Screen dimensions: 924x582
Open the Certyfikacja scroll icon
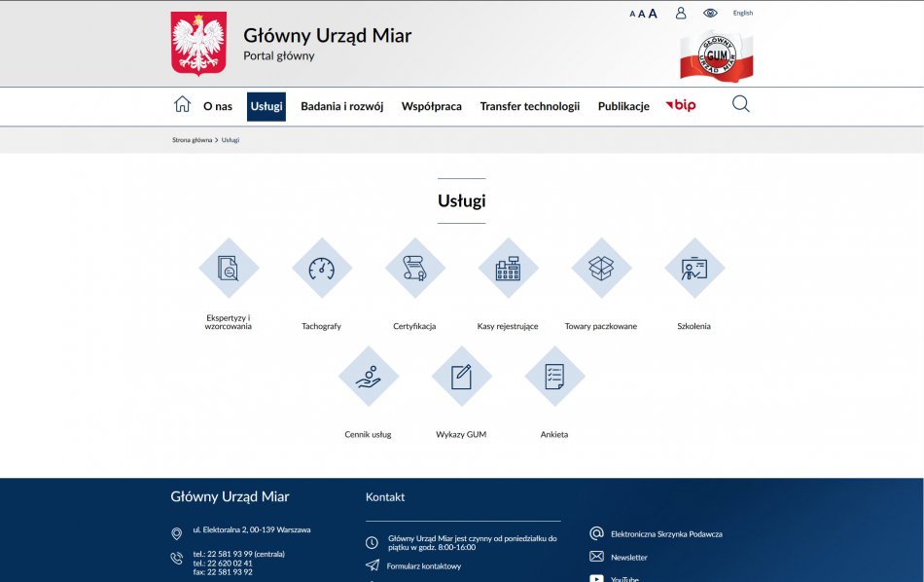coord(414,268)
